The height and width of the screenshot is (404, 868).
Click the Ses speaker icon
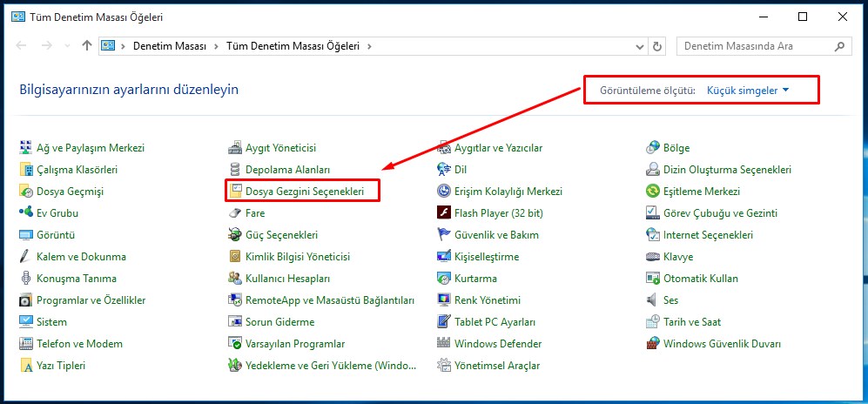click(653, 300)
